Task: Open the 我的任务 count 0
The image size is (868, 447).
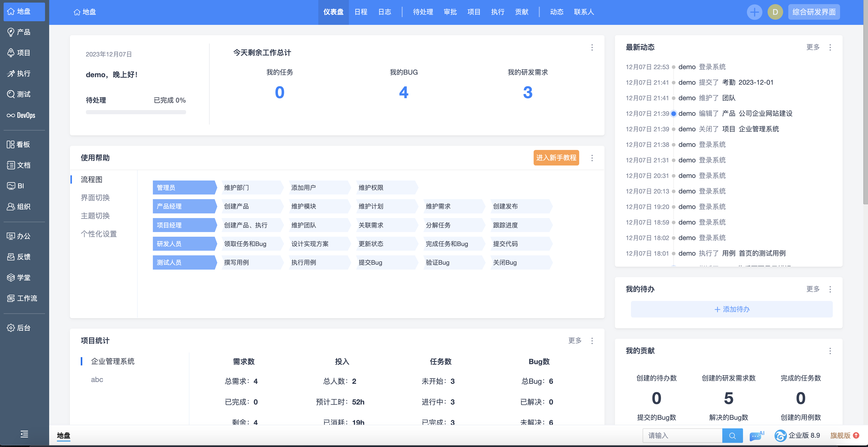Action: (280, 92)
